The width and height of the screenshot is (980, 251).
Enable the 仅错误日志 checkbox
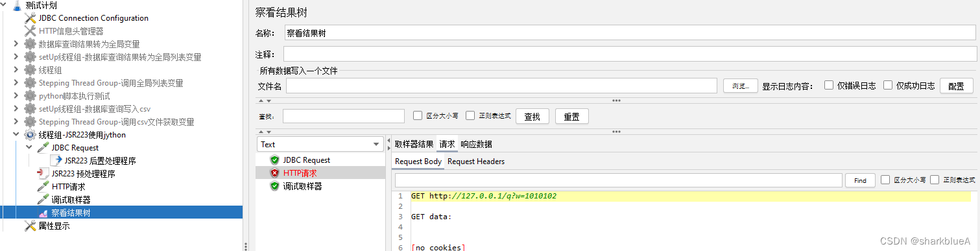tap(829, 85)
